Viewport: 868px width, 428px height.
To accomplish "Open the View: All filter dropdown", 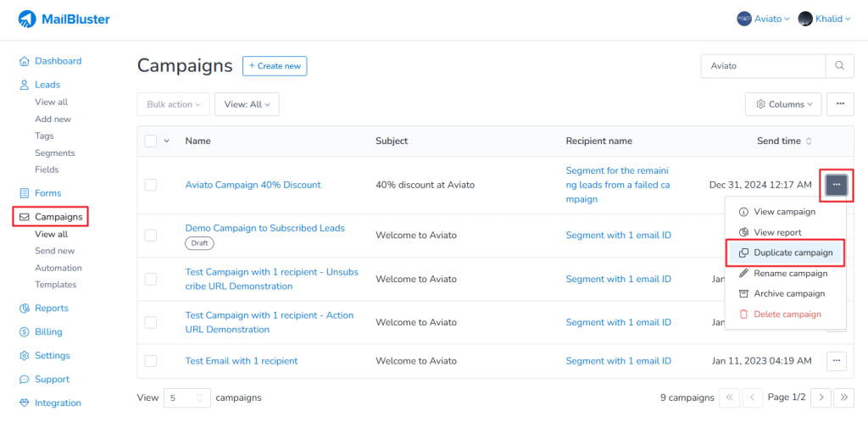I will 247,104.
